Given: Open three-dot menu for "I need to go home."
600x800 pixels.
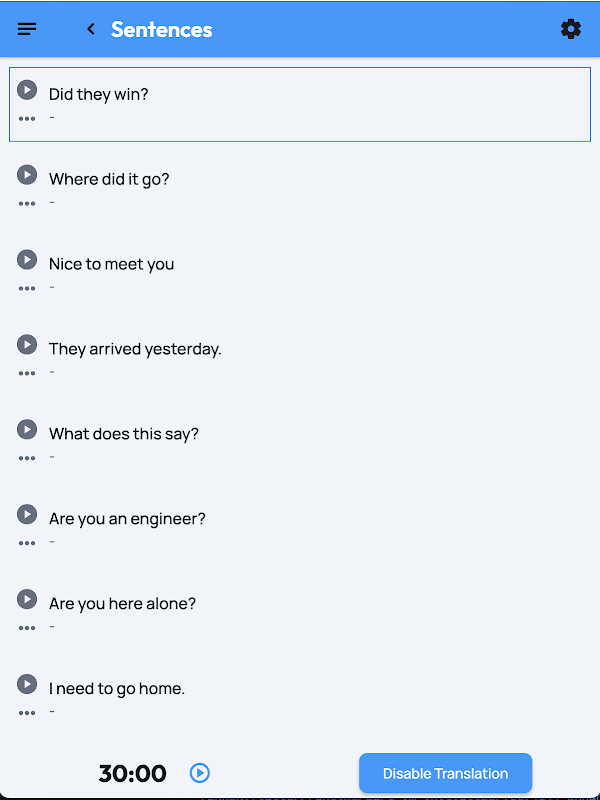Looking at the screenshot, I should tap(27, 714).
